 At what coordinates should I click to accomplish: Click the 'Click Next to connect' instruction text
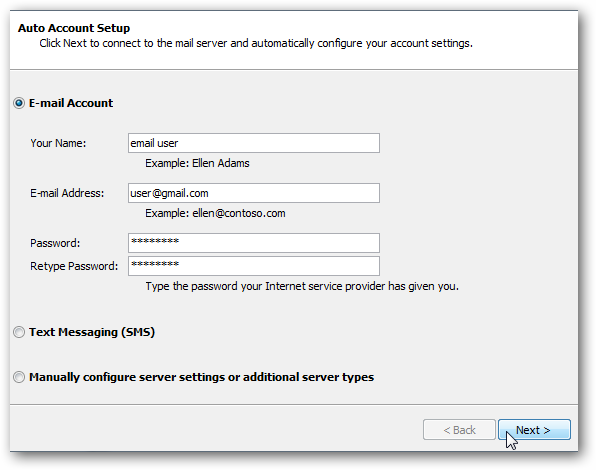point(256,43)
